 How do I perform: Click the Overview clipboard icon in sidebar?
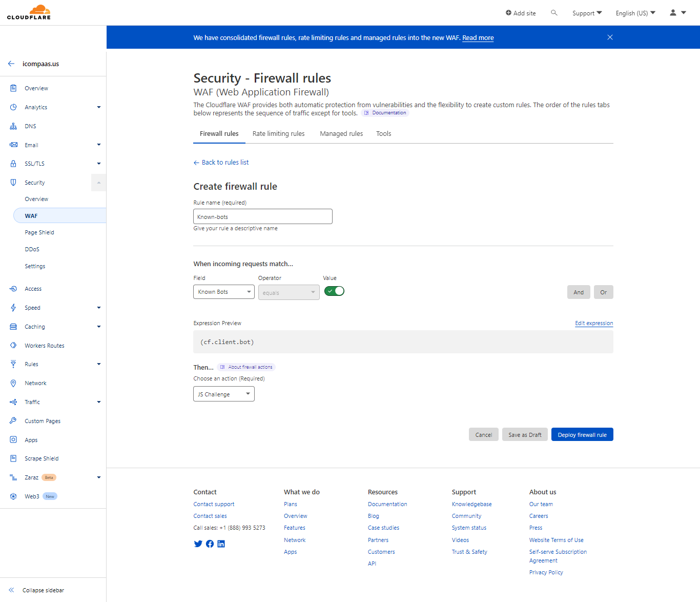(x=13, y=88)
